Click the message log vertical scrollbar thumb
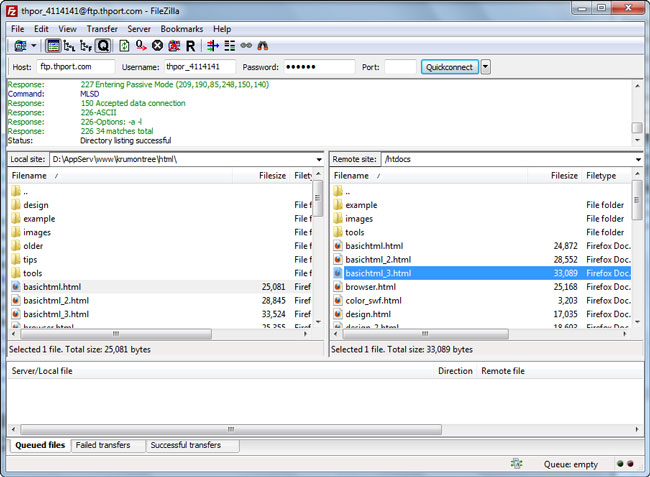This screenshot has width=650, height=477. point(637,127)
